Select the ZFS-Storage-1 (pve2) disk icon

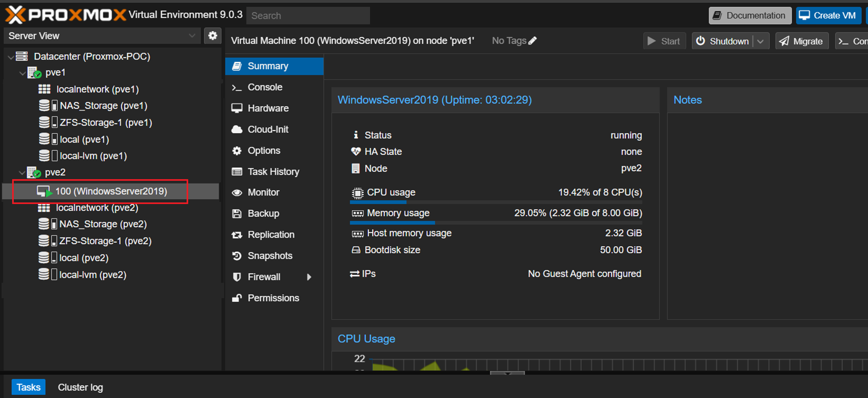[x=48, y=241]
